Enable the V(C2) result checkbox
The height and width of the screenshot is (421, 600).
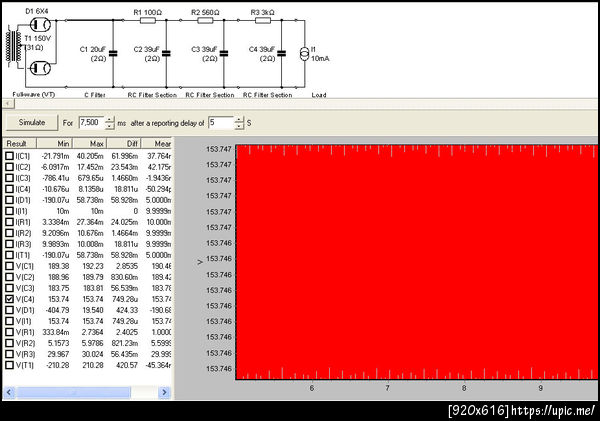10,277
